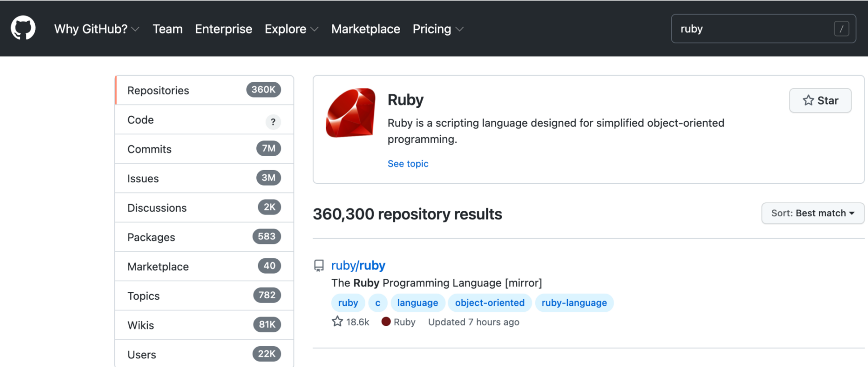Select the Discussions filter

204,208
